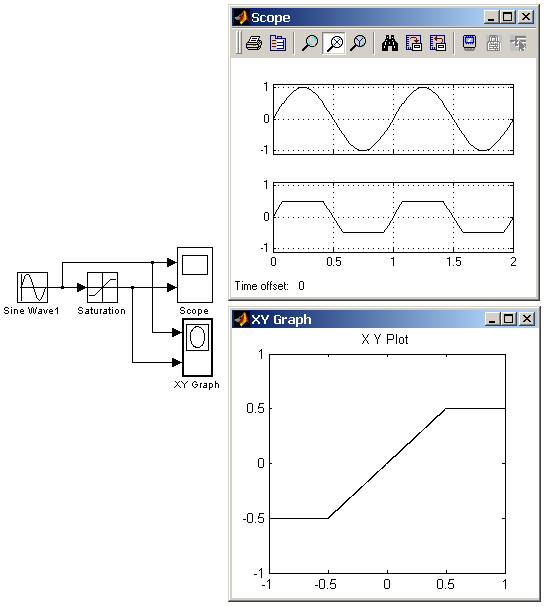546x606 pixels.
Task: Click the bottom saturated signal axes in Scope
Action: pyautogui.click(x=393, y=217)
